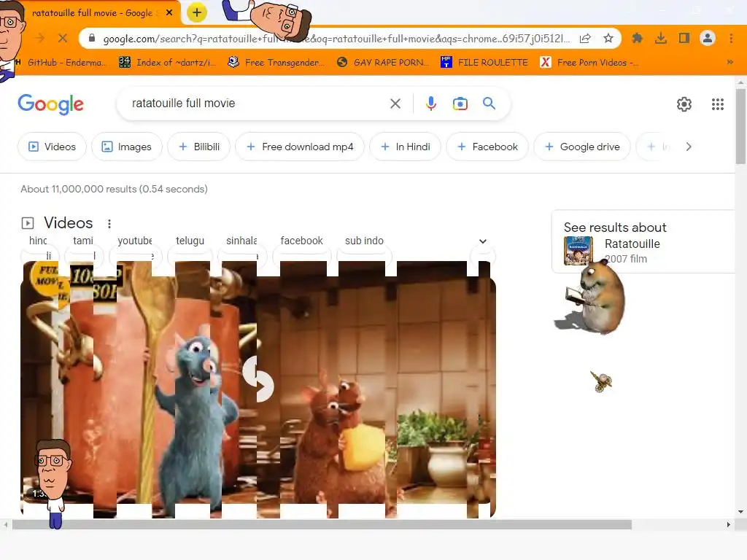Click the scroll left arrow

pos(6,525)
